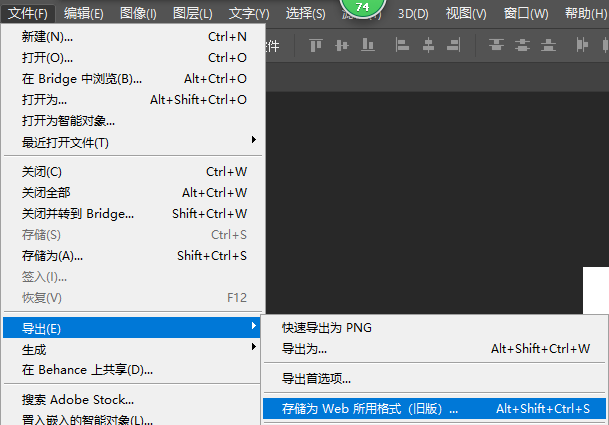Select 在 Behance 上共享(D)...

point(132,370)
